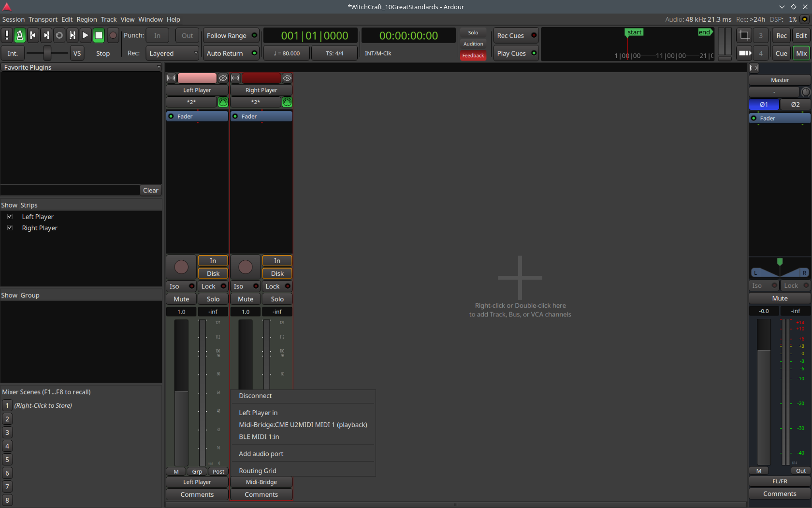Toggle the metronome click button
Viewport: 812px width, 508px height.
20,35
